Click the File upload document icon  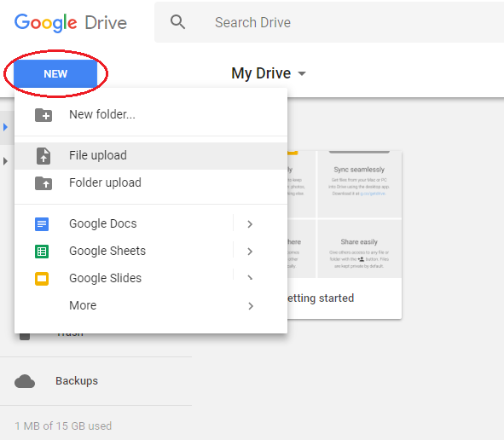click(43, 156)
